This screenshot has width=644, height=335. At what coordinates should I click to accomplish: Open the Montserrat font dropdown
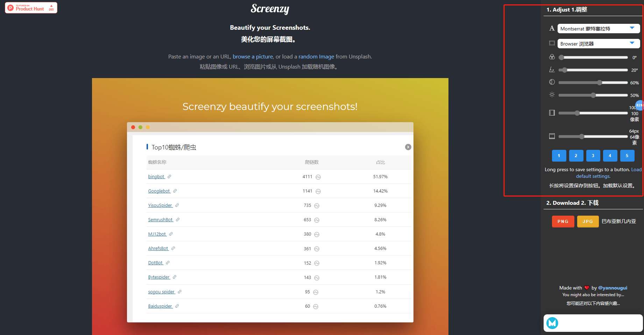(599, 28)
